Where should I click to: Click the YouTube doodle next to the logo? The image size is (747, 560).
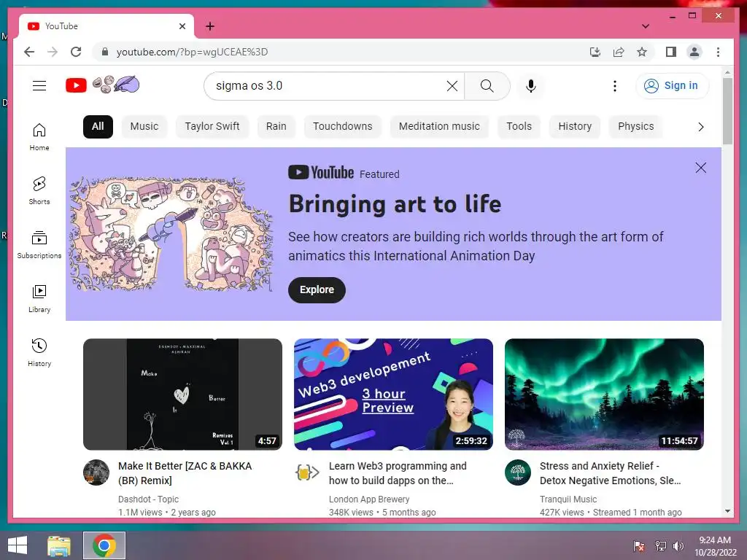[x=116, y=85]
